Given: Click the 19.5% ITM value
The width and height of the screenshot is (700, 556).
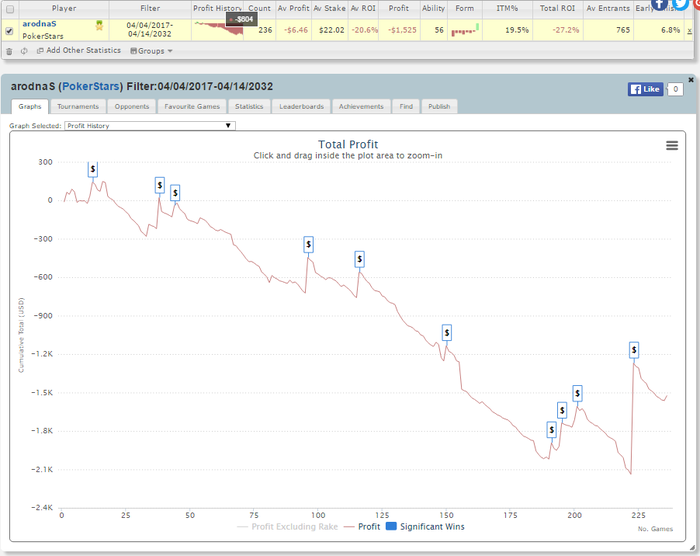Looking at the screenshot, I should pos(517,30).
